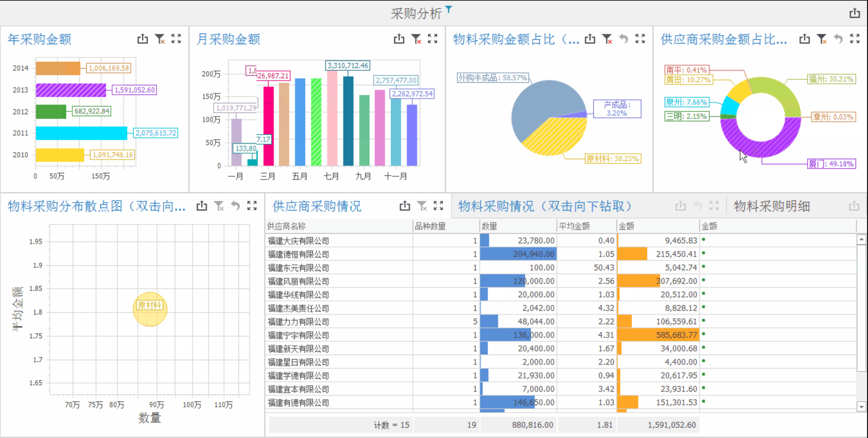The height and width of the screenshot is (438, 868).
Task: Export the 供应商采购情况 table
Action: click(x=405, y=206)
